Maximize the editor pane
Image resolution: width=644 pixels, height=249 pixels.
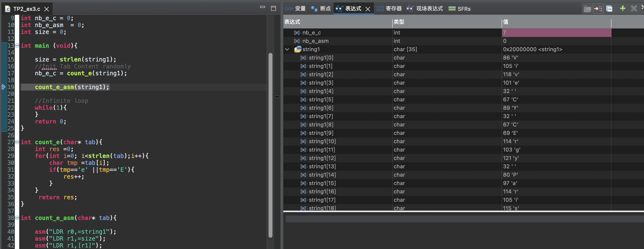click(273, 9)
